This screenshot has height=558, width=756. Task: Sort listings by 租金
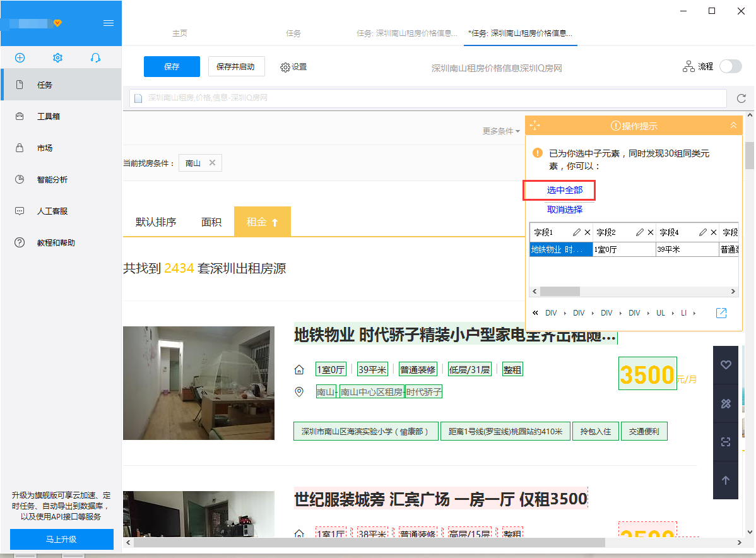pos(263,222)
